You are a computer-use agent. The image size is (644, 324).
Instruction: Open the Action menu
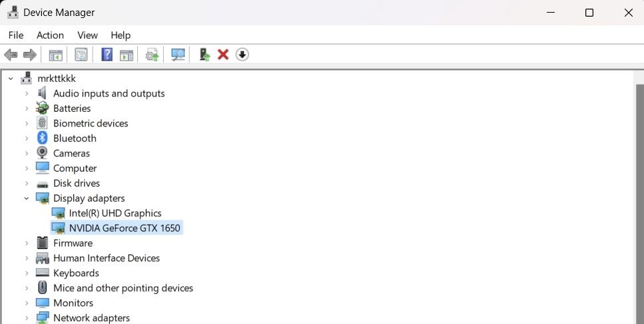(50, 35)
